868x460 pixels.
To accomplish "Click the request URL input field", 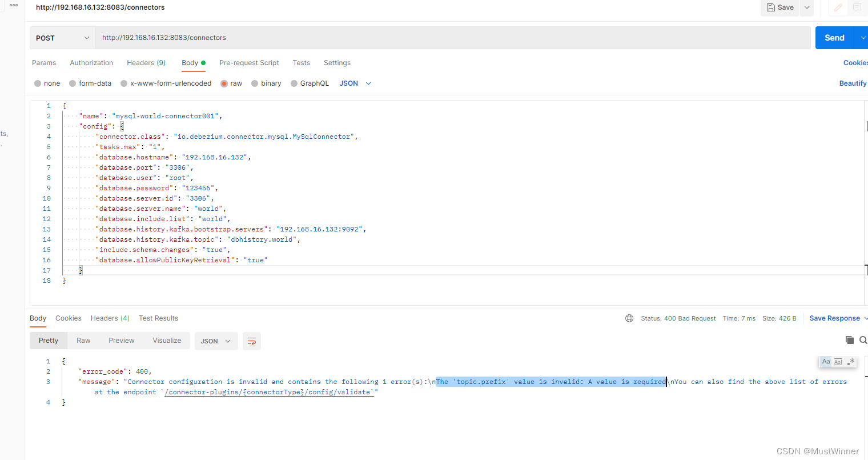I will tap(452, 38).
